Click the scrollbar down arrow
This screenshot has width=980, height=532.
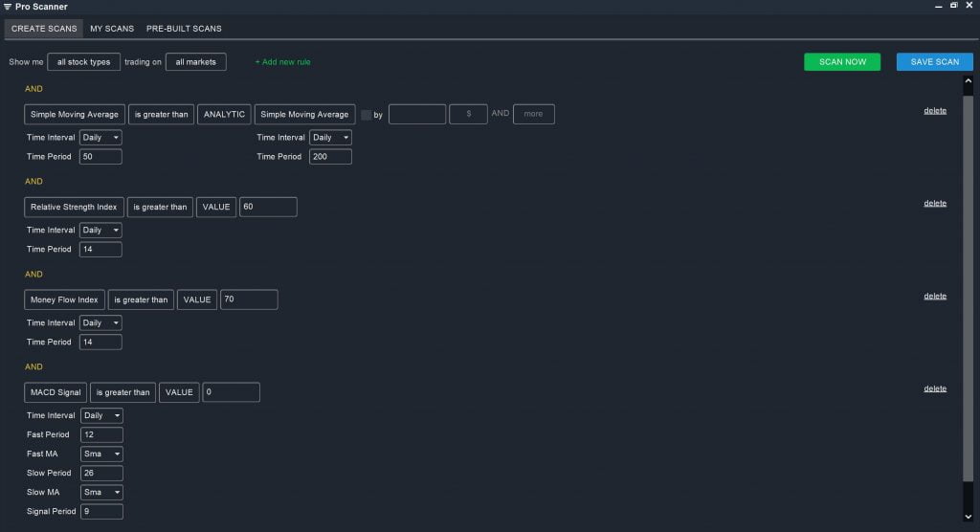tap(968, 518)
